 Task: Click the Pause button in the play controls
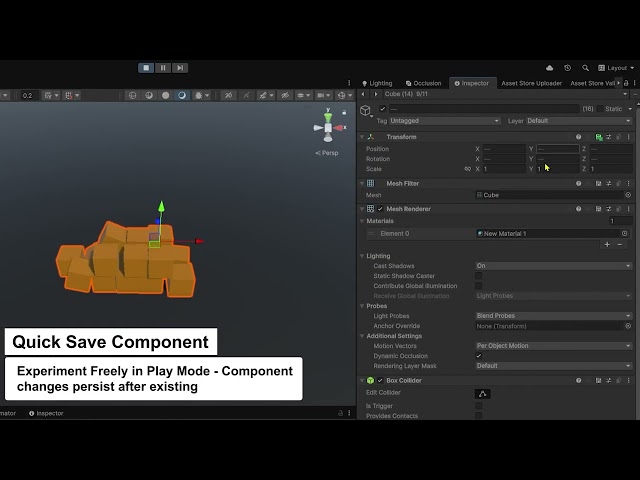[163, 68]
